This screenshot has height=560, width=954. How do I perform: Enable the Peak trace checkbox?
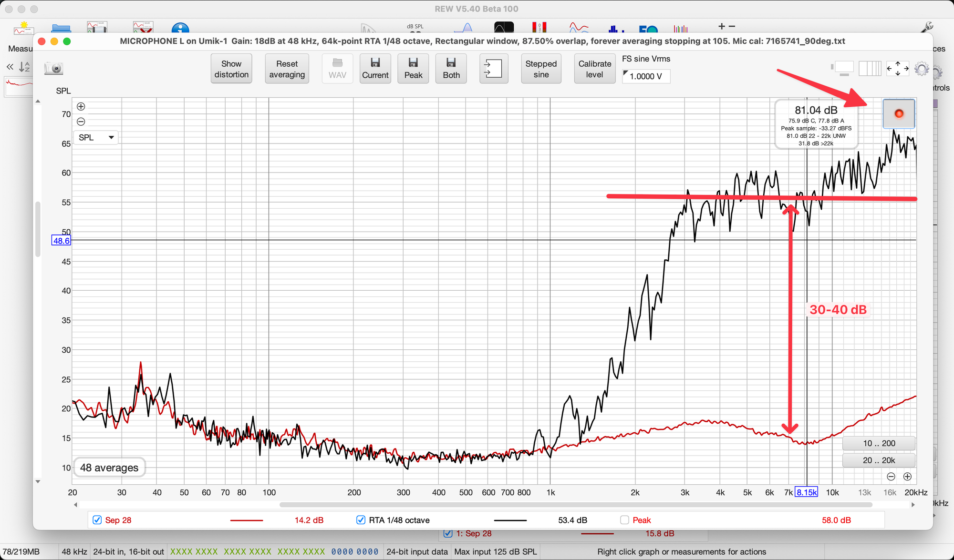pyautogui.click(x=624, y=520)
